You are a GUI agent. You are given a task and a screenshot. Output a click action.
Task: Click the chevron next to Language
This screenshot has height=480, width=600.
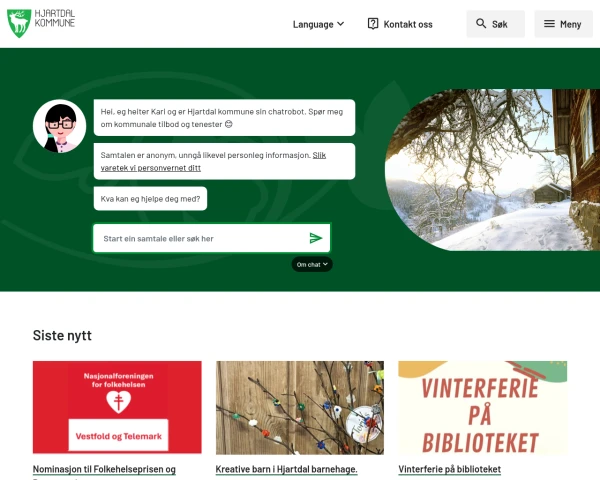coord(340,24)
